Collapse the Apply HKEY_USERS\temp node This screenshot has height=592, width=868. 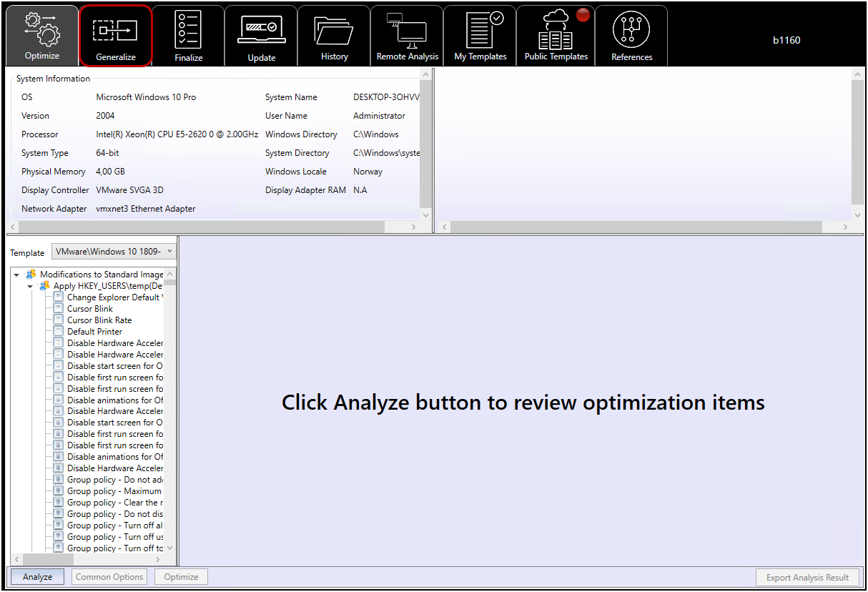[x=30, y=286]
